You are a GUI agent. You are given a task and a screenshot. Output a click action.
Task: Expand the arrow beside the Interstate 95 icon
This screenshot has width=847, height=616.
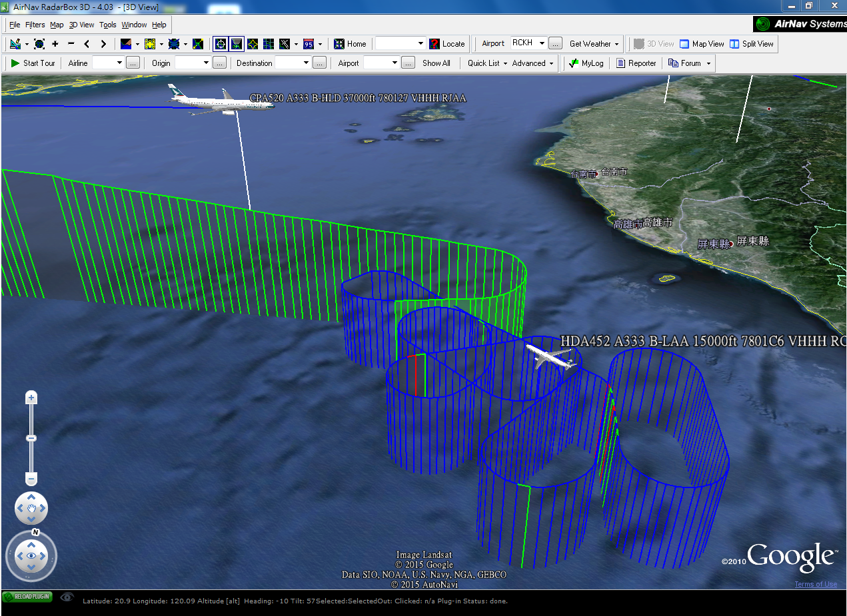(320, 44)
